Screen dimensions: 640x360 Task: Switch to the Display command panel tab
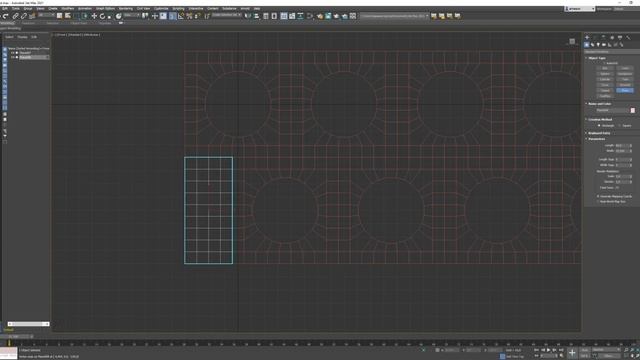coord(620,37)
